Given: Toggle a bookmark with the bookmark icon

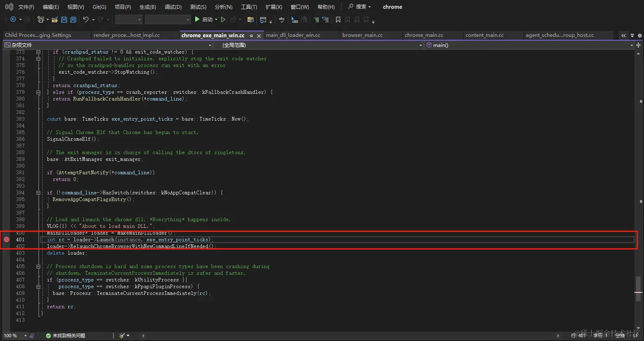Looking at the screenshot, I should click(338, 20).
